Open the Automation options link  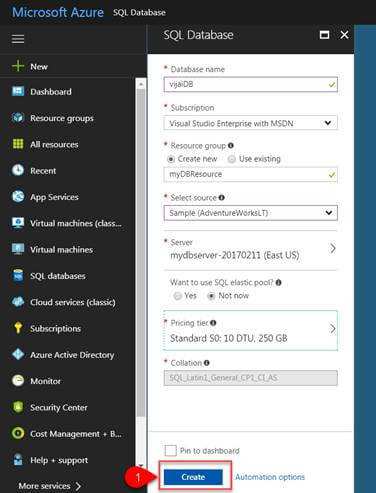coord(270,477)
